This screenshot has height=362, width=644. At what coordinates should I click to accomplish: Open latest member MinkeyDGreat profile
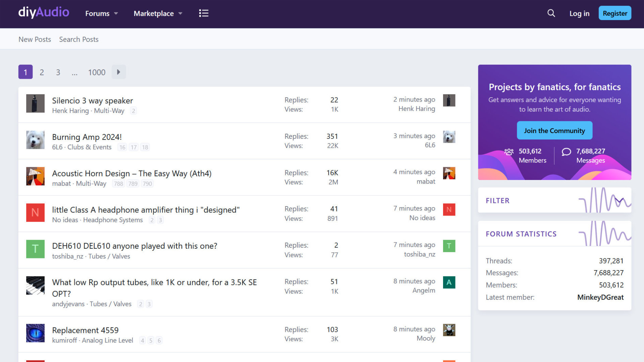600,297
